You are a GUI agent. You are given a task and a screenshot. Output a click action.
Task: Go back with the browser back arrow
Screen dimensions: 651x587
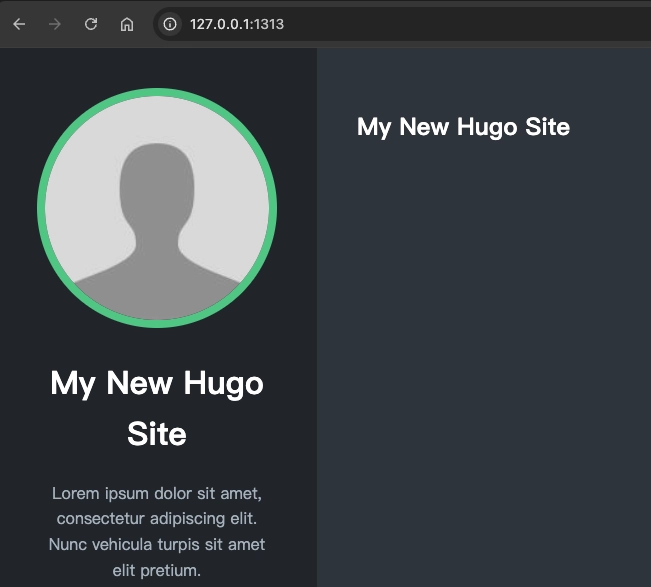click(19, 24)
